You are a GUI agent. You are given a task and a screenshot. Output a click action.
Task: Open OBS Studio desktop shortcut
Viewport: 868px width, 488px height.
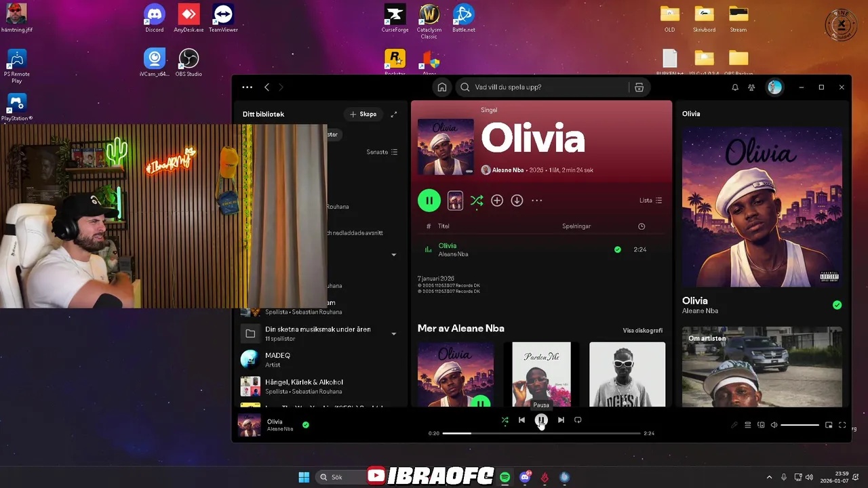[189, 62]
